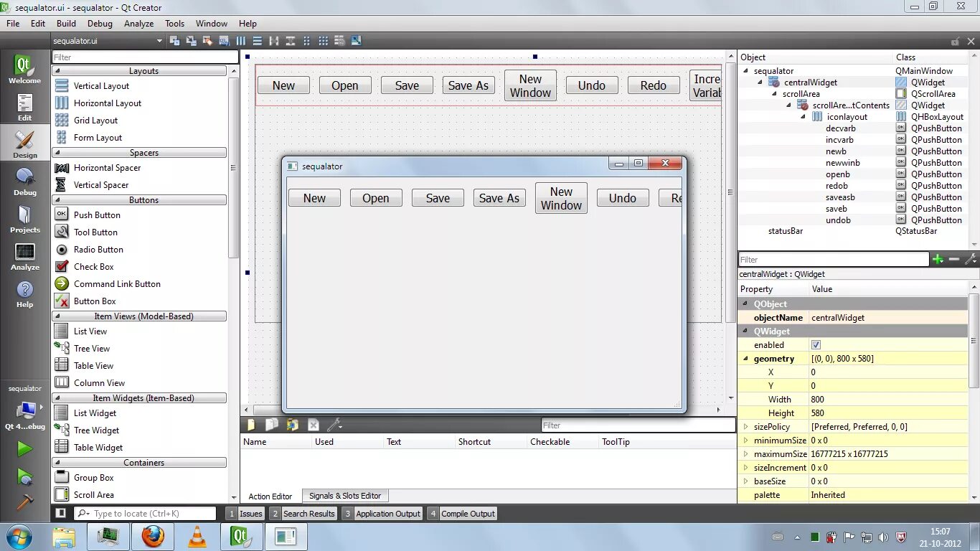Open the Analyze menu

click(138, 24)
